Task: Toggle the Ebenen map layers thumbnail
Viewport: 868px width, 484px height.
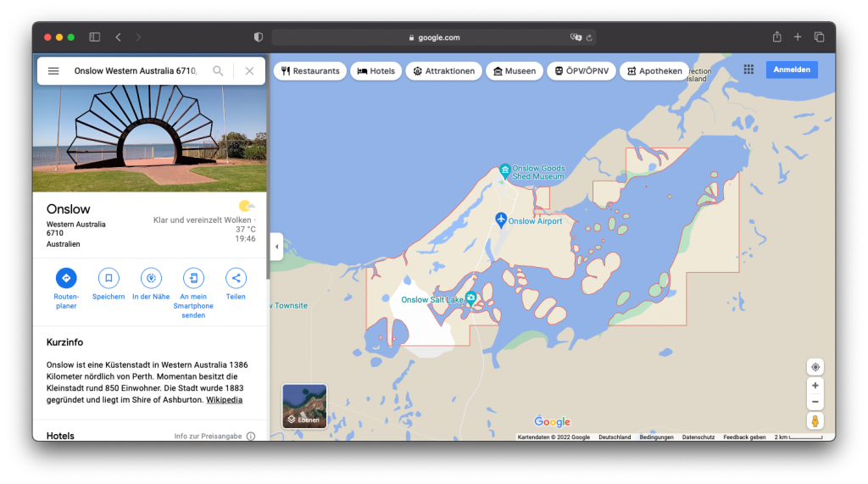Action: (304, 406)
